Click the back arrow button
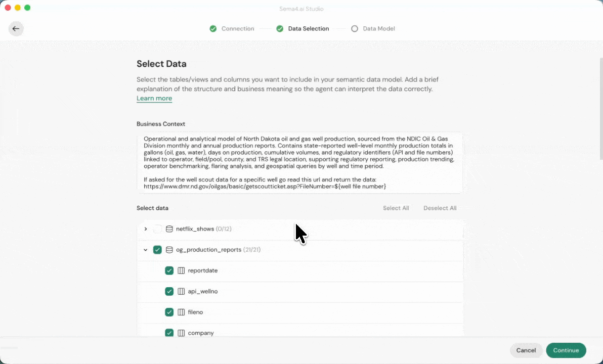 [16, 29]
